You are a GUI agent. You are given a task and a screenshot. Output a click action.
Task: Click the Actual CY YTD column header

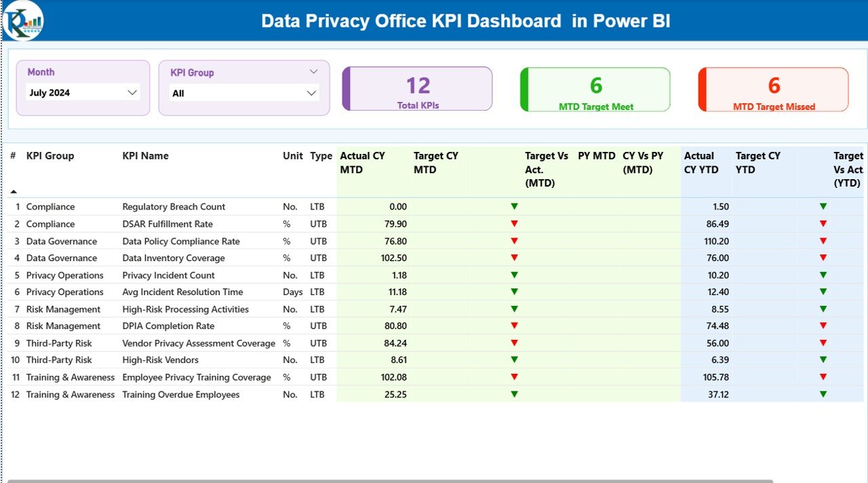[x=702, y=161]
